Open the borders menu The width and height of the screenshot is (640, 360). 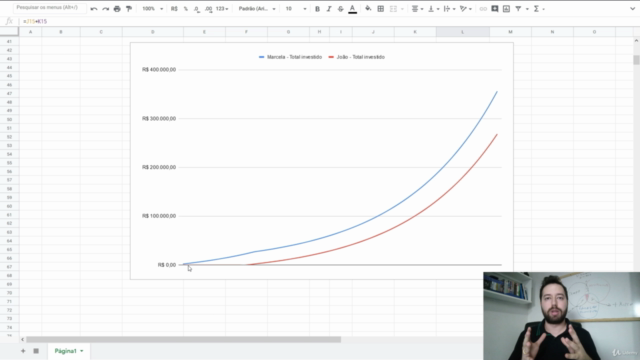(x=380, y=9)
